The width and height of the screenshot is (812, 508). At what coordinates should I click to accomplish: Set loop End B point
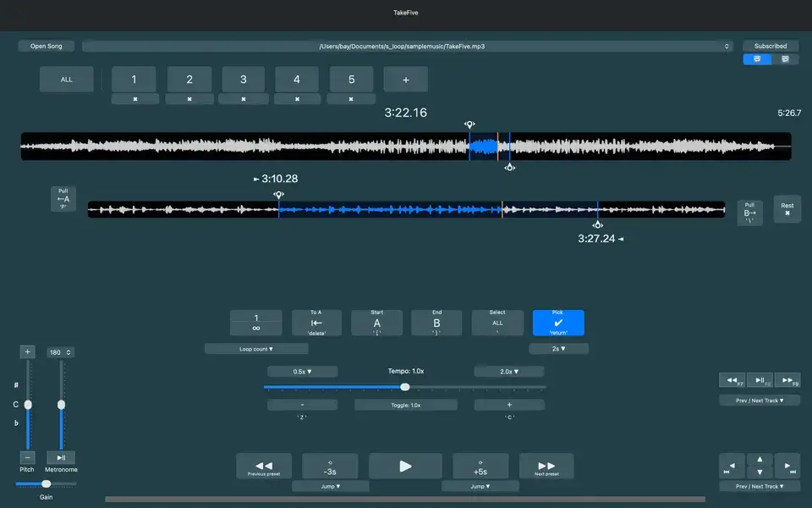[436, 323]
